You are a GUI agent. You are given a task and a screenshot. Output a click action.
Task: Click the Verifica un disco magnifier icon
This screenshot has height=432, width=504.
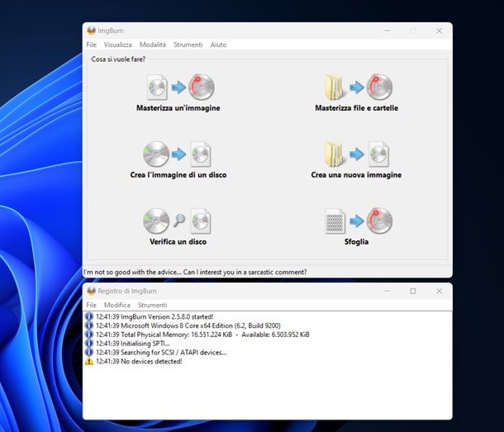click(x=179, y=221)
